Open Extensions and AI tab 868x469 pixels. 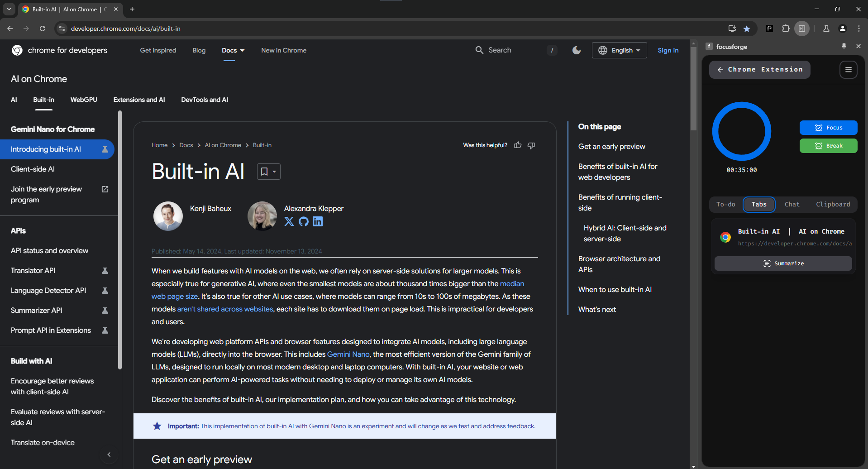[x=139, y=100]
